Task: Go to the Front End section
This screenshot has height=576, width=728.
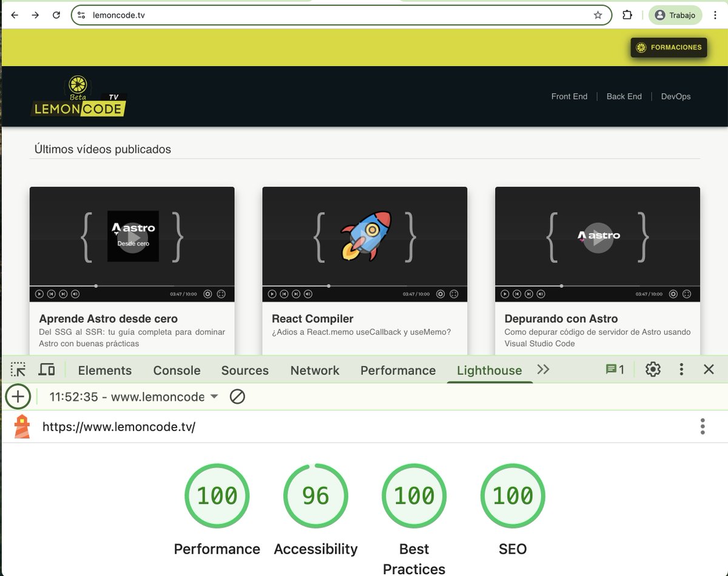Action: pos(569,96)
